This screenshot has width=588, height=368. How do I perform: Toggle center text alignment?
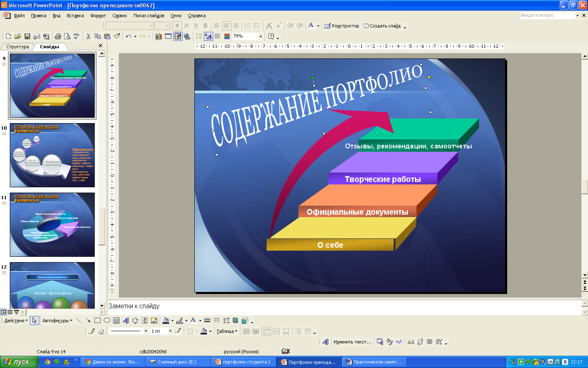tap(226, 26)
